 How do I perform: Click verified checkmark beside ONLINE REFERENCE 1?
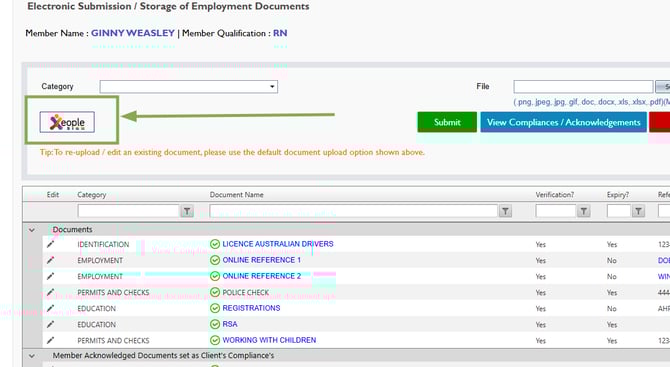[215, 260]
